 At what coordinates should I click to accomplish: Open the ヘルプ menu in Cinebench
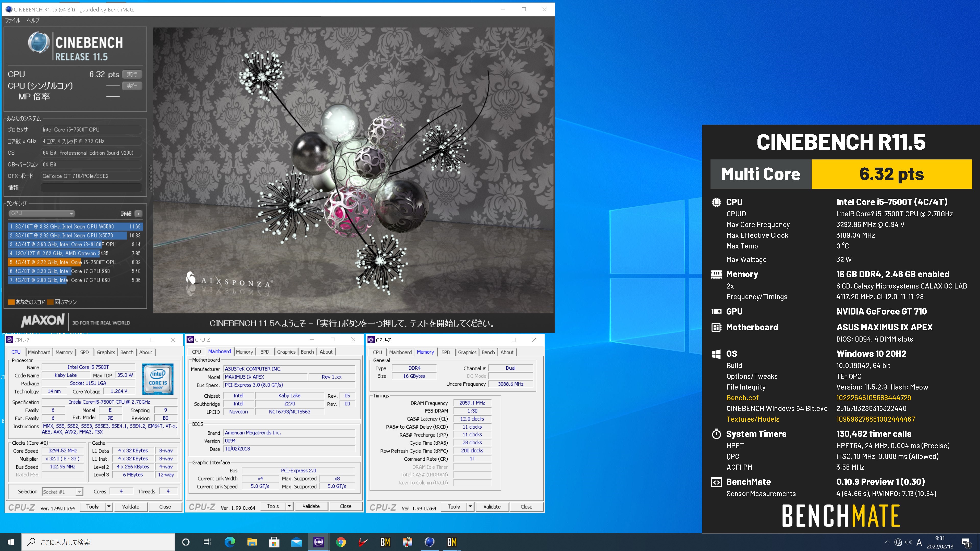pos(33,20)
